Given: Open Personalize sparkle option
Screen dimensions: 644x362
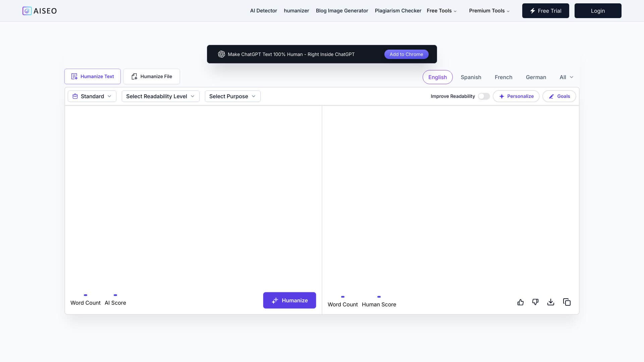Looking at the screenshot, I should tap(516, 96).
